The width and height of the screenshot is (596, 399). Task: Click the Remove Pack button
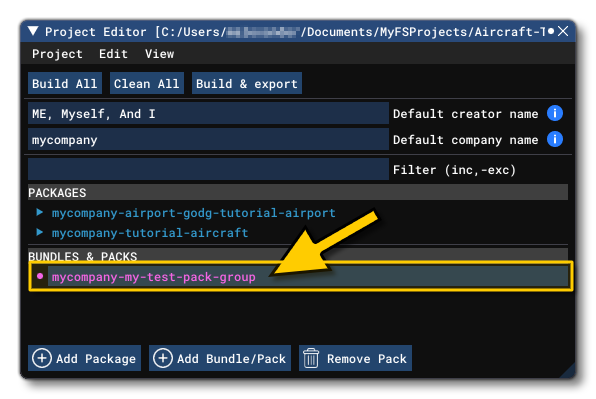coord(355,358)
